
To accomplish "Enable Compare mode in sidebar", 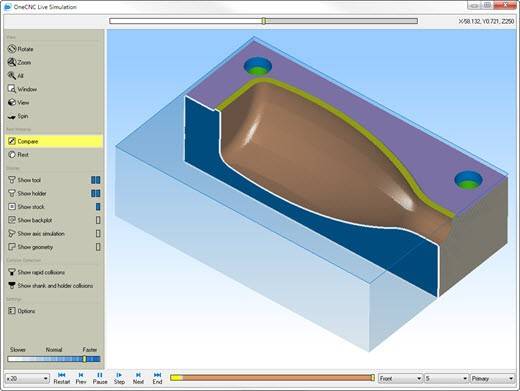I will pos(54,141).
